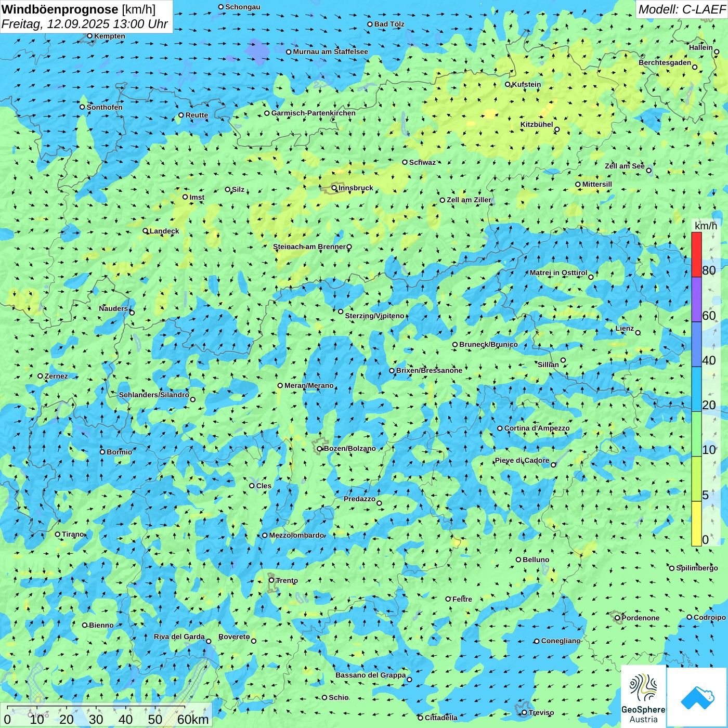Click the Conegliano location dot
The height and width of the screenshot is (728, 728).
click(x=537, y=641)
